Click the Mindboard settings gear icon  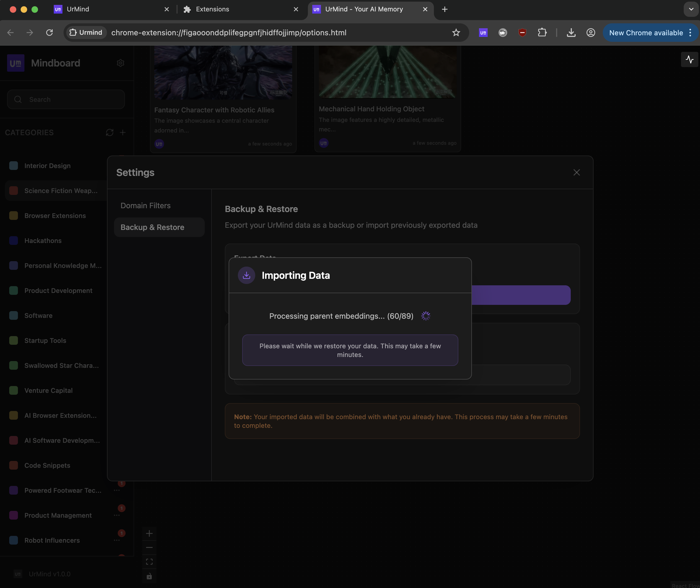pyautogui.click(x=120, y=63)
